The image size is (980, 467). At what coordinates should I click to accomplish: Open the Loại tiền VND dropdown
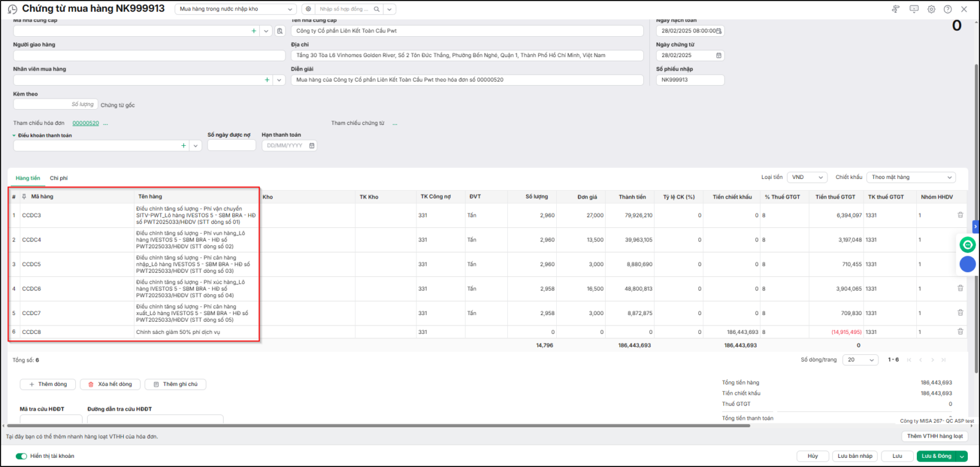pyautogui.click(x=807, y=177)
